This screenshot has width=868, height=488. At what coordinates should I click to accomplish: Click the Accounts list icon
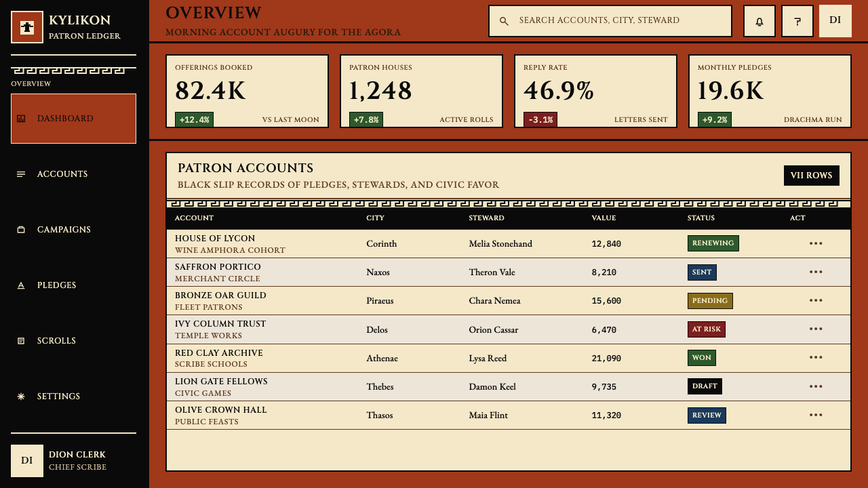[x=21, y=174]
